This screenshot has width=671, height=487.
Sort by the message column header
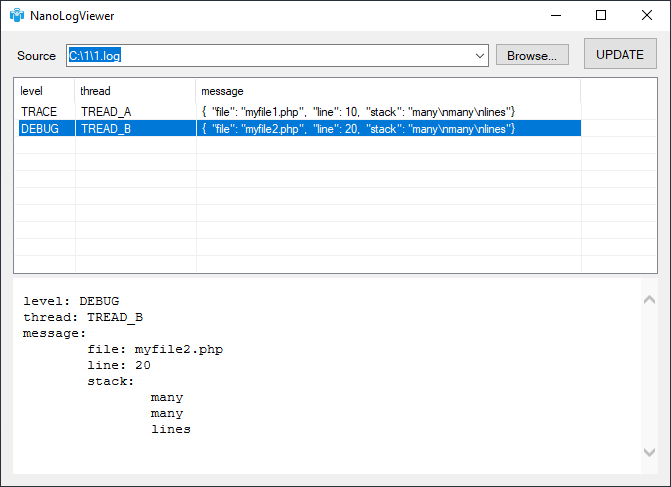pos(388,91)
